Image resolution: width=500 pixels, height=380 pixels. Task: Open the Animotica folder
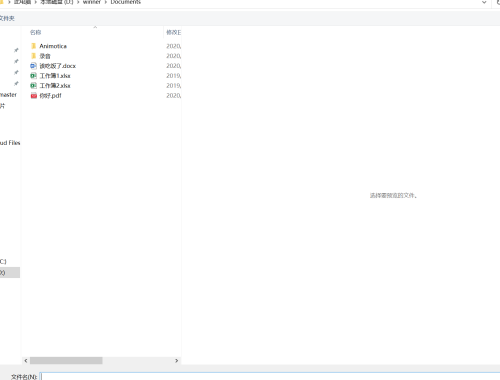[53, 46]
